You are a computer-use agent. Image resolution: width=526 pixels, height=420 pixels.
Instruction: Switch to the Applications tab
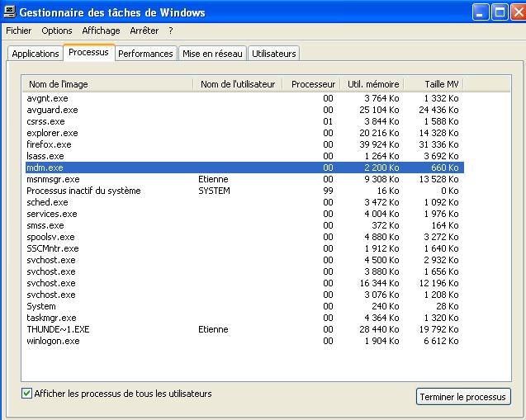(x=36, y=54)
